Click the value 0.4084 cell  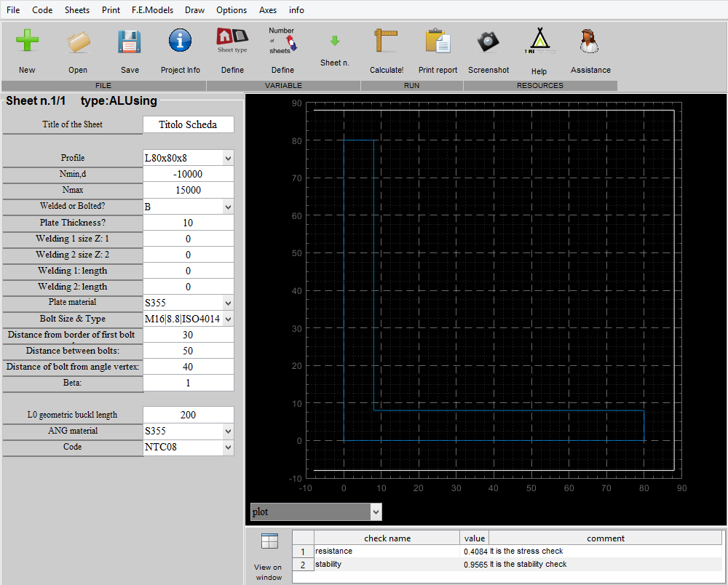click(x=475, y=551)
